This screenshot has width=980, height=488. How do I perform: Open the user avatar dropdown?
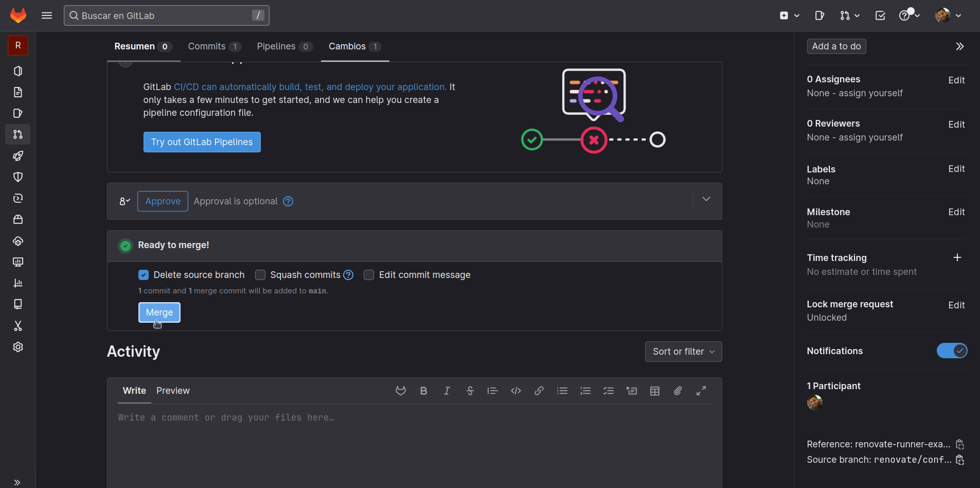point(949,15)
